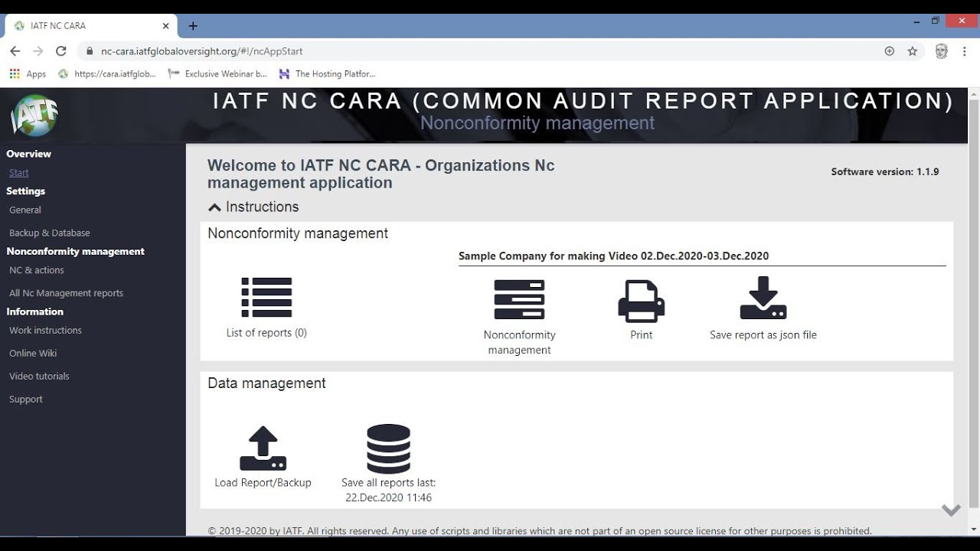
Task: Open Video tutorials in sidebar
Action: coord(39,377)
